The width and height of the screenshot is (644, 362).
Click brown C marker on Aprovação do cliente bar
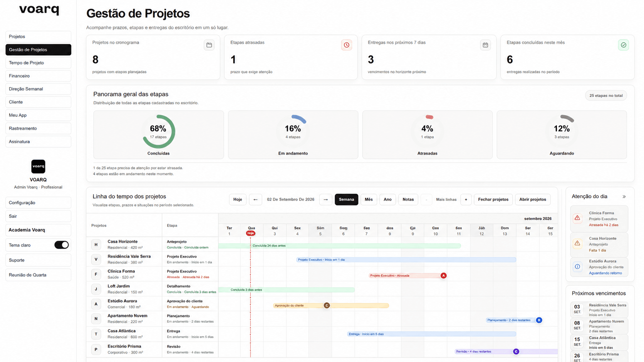327,305
